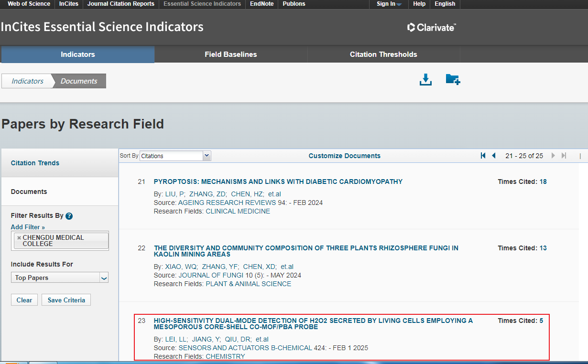
Task: Open Customize Documents
Action: (345, 156)
